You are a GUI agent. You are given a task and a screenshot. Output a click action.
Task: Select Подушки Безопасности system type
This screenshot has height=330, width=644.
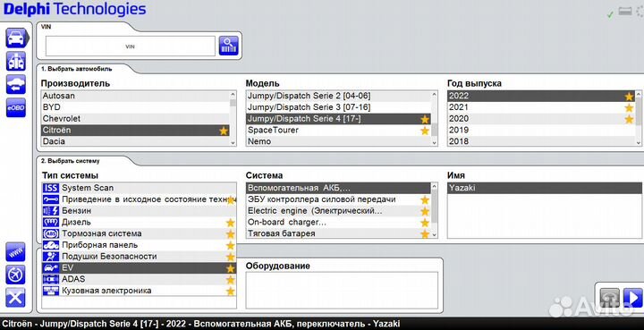tap(140, 257)
